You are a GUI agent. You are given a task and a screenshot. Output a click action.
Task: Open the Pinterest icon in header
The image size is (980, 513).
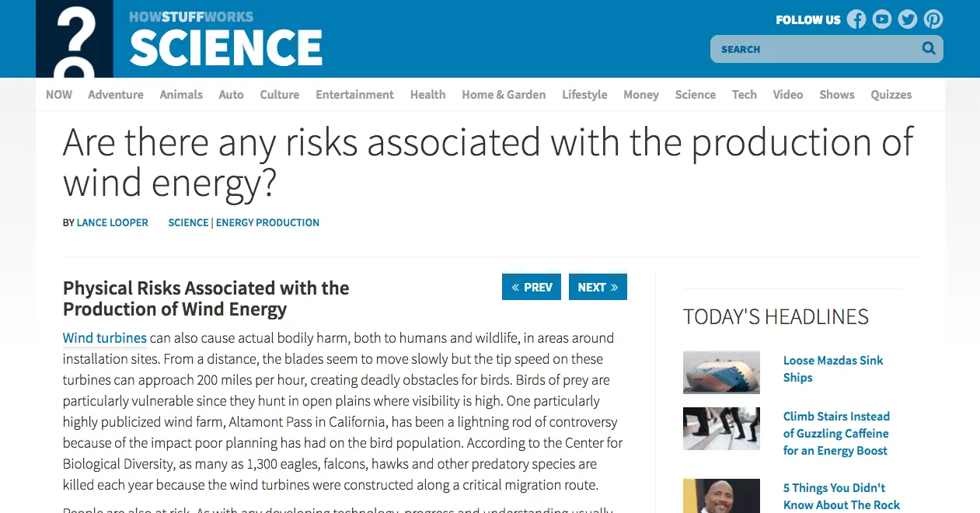pyautogui.click(x=933, y=19)
